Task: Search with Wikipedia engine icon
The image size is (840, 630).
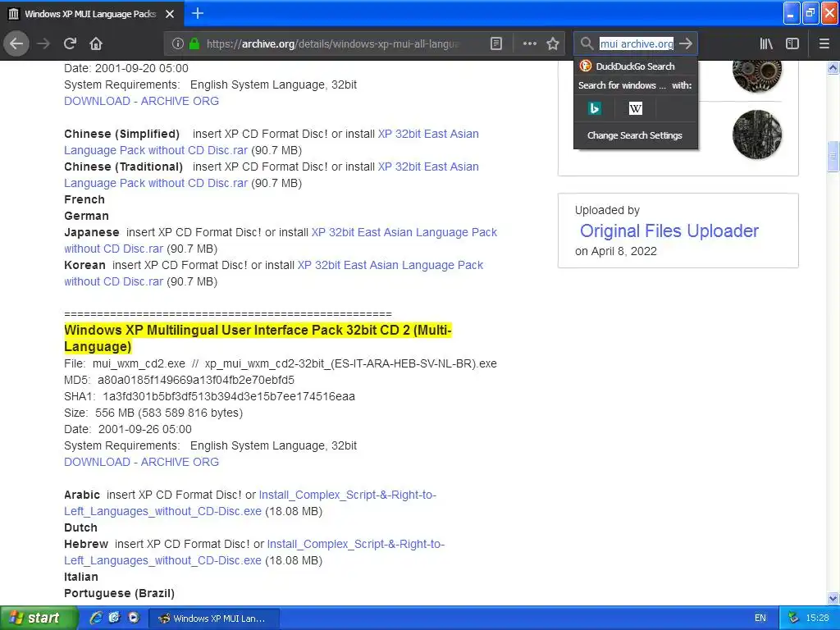Action: (636, 109)
